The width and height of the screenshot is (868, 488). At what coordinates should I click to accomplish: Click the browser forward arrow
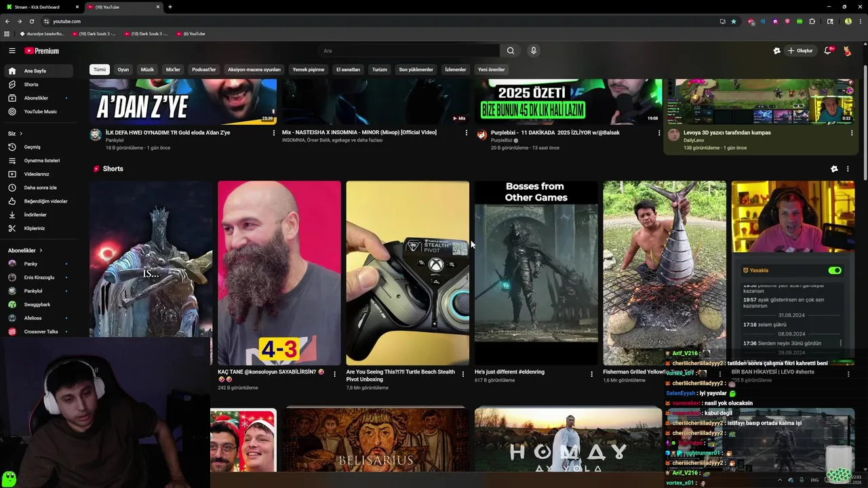pyautogui.click(x=19, y=21)
